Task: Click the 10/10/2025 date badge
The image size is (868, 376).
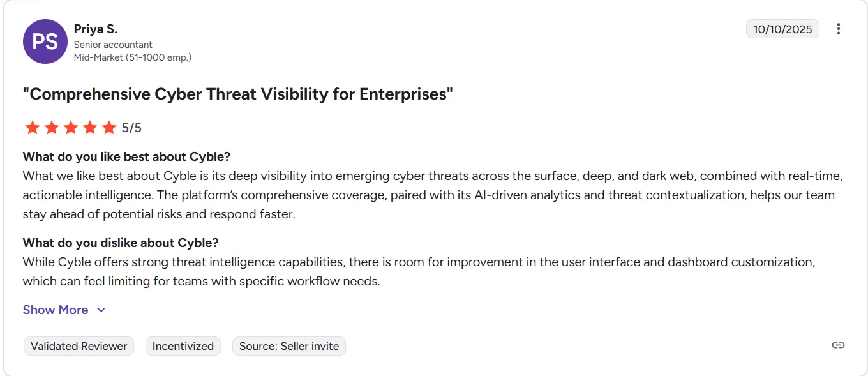Action: (x=782, y=29)
